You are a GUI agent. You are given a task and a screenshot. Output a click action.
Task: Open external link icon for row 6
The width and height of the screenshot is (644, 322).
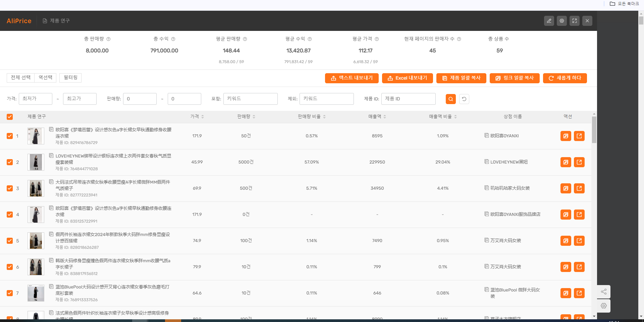coord(579,267)
